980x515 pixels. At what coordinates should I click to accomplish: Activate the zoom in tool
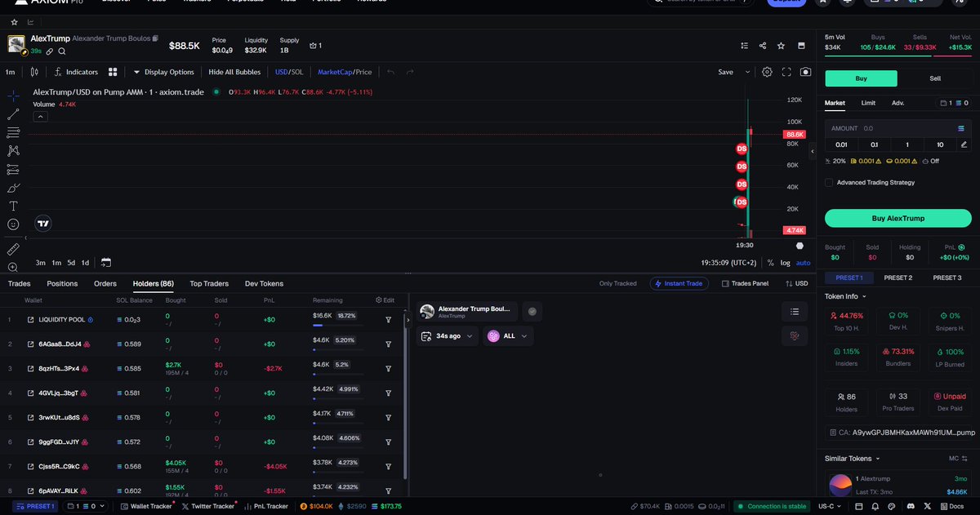(13, 267)
